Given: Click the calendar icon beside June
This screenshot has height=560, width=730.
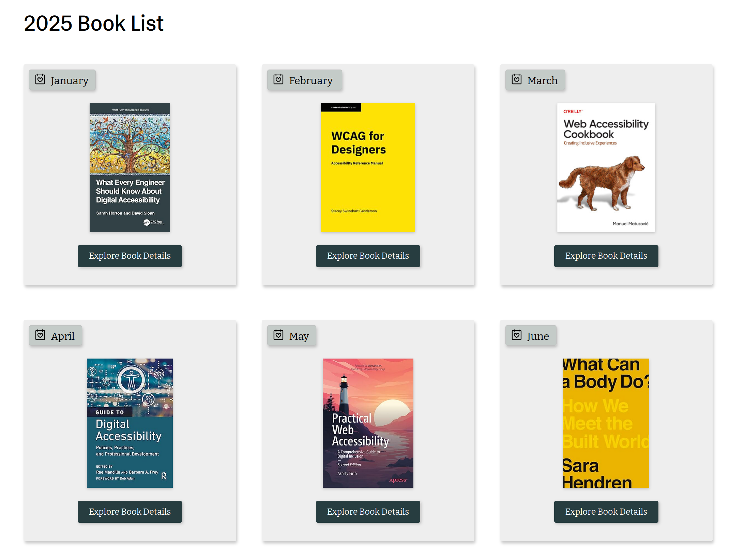Looking at the screenshot, I should (x=517, y=335).
